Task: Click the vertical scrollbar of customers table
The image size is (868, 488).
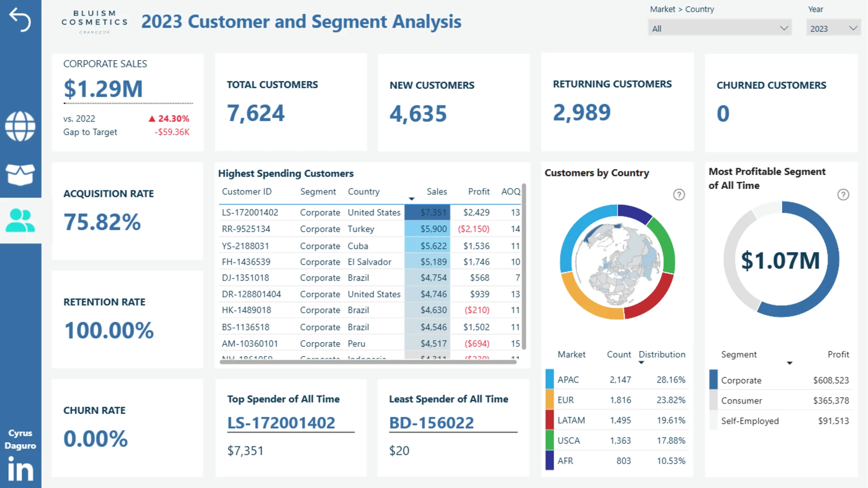Action: click(524, 266)
